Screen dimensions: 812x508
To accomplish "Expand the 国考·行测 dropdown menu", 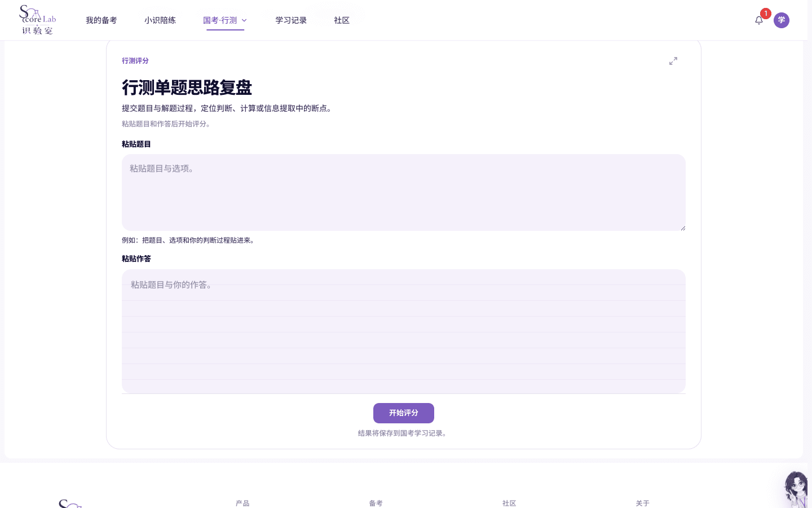I will point(225,20).
